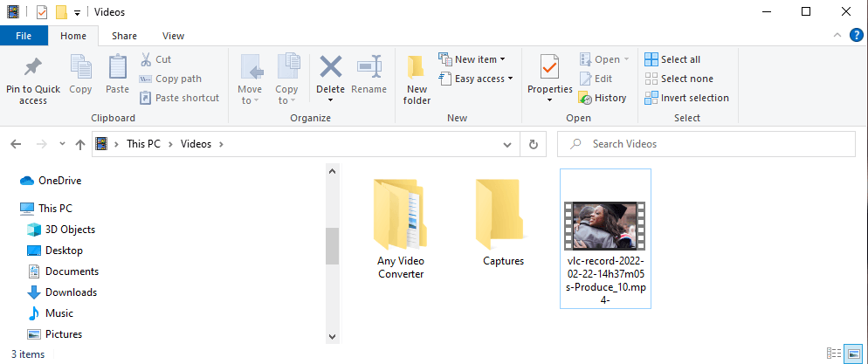Click navigation pane scrollbar down arrow
The width and height of the screenshot is (868, 364).
(x=332, y=336)
